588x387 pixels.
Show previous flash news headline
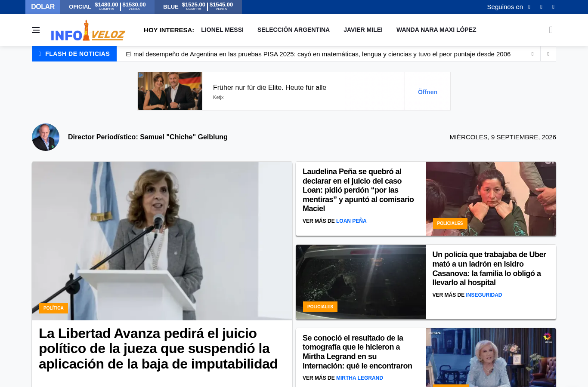click(532, 54)
